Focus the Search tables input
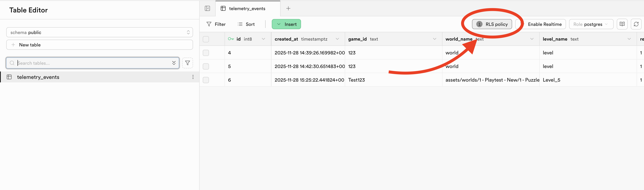The width and height of the screenshot is (644, 190). (92, 63)
